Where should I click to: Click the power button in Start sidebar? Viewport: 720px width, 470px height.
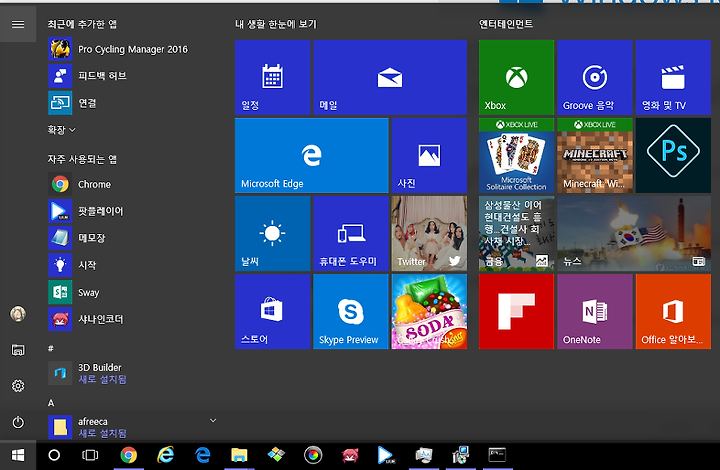point(18,422)
